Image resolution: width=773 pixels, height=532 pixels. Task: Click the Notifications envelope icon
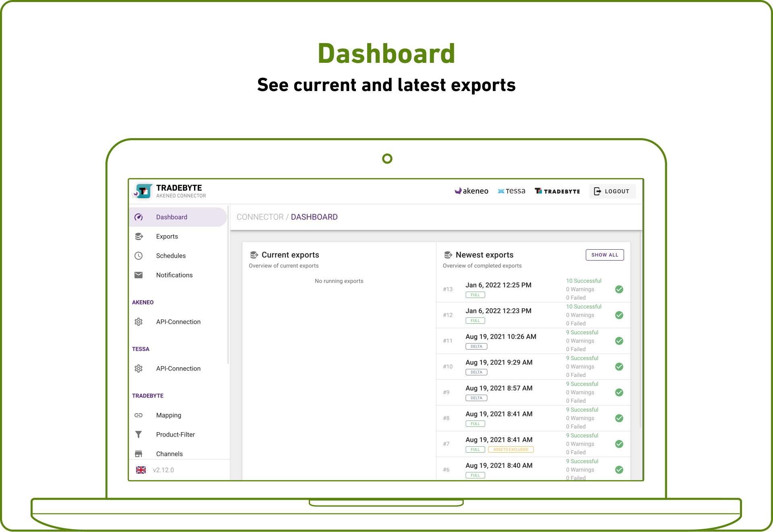[138, 275]
